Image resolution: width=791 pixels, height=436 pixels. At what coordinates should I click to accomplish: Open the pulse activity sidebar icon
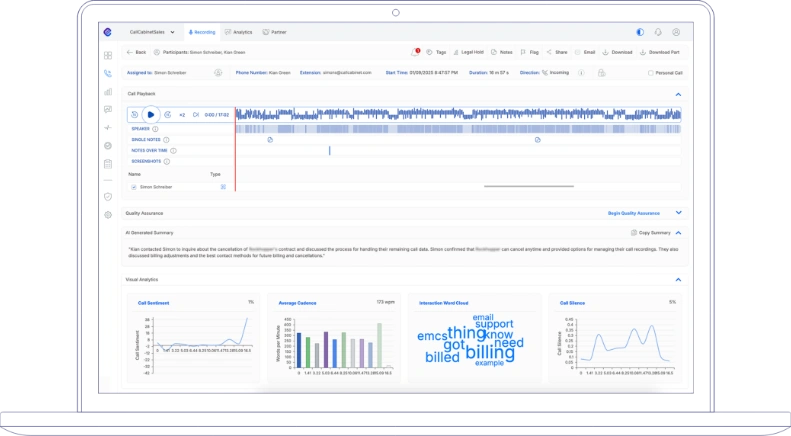point(108,128)
